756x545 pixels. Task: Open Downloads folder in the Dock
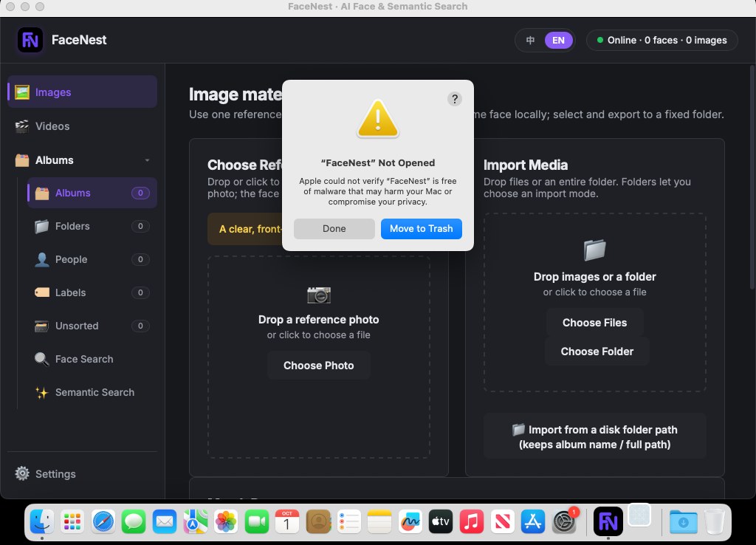pos(683,521)
